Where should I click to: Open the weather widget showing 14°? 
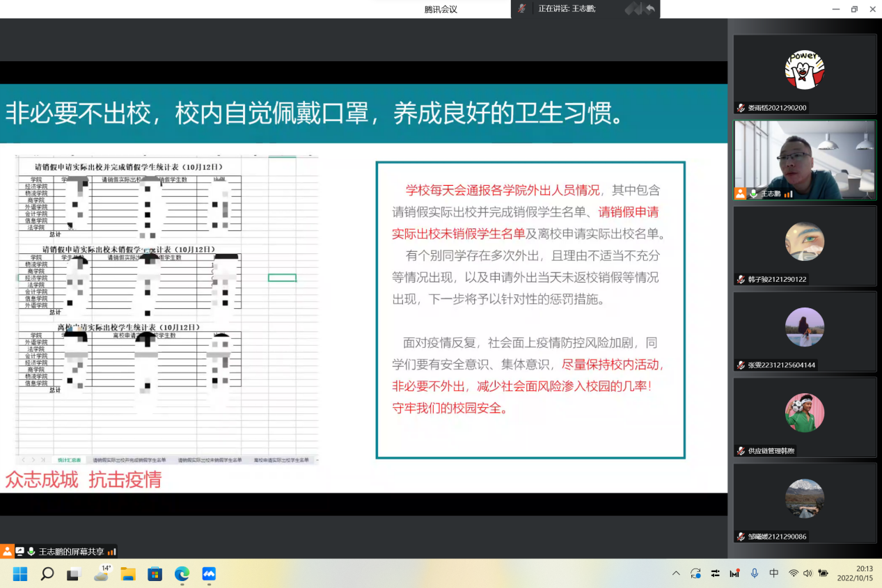[102, 573]
